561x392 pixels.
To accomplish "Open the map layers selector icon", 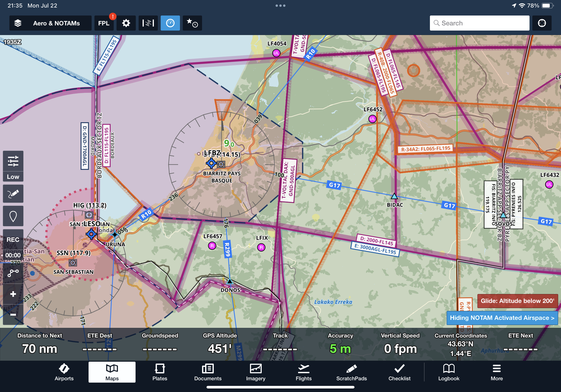I will 18,23.
